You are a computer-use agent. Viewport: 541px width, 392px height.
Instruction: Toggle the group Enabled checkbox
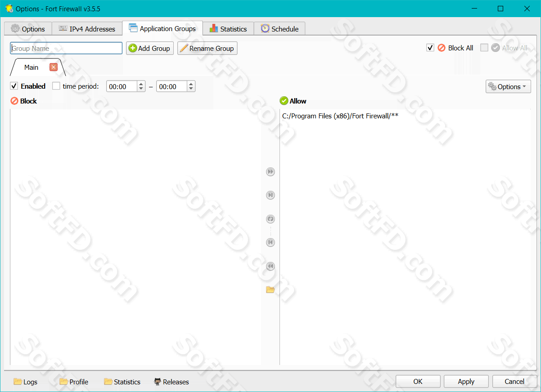point(14,86)
